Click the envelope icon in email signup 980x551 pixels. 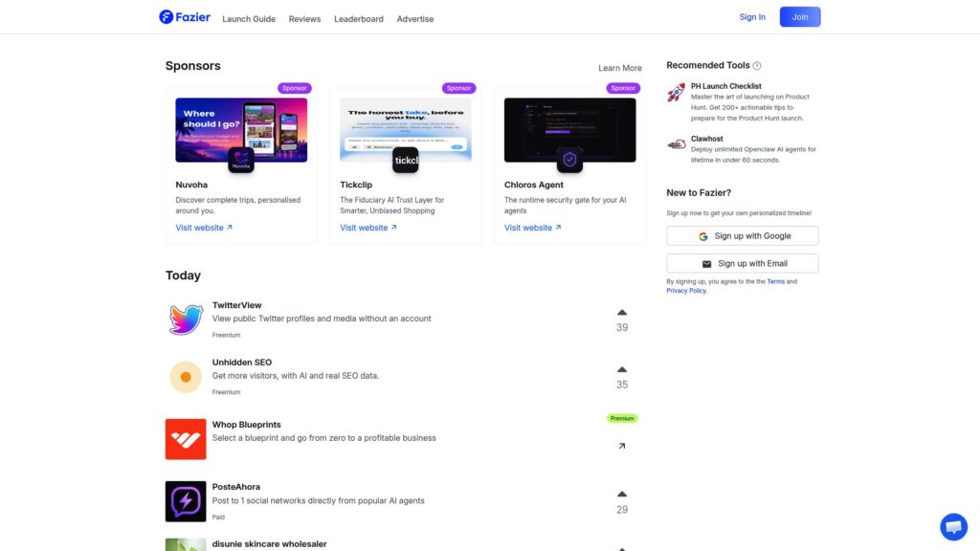click(x=707, y=264)
